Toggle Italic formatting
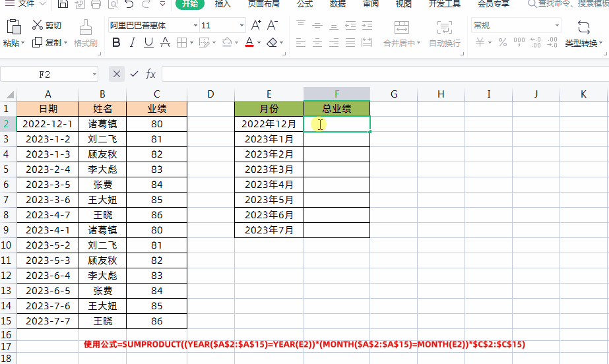This screenshot has width=609, height=364. (x=133, y=42)
